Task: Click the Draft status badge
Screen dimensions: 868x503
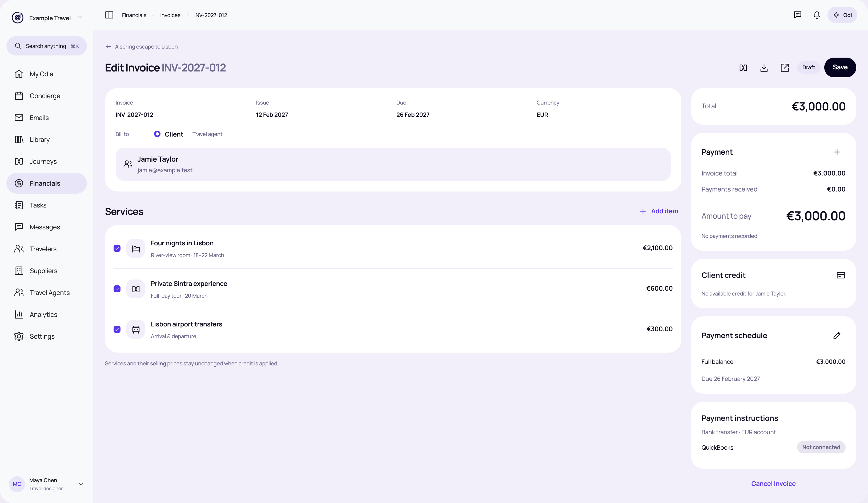Action: point(808,67)
